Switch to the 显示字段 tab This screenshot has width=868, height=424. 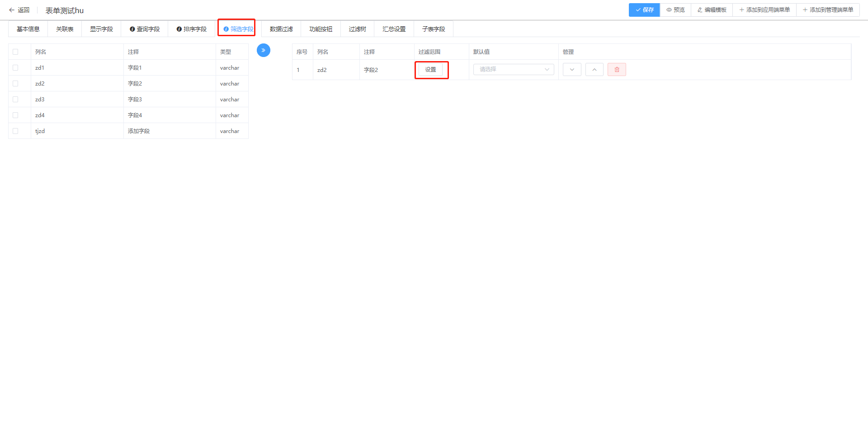(x=101, y=29)
